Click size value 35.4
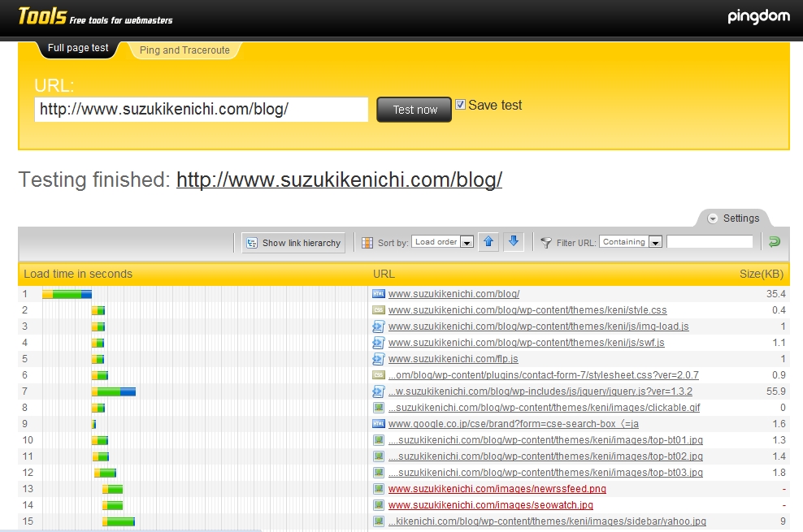Image resolution: width=803 pixels, height=532 pixels. (776, 294)
